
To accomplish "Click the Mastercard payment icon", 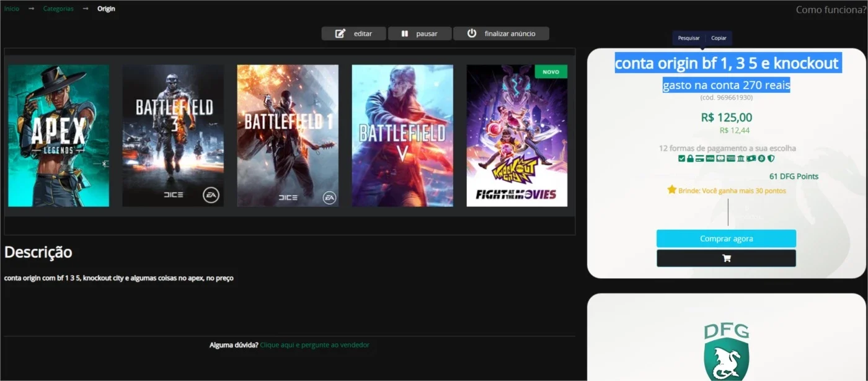I will [x=720, y=159].
